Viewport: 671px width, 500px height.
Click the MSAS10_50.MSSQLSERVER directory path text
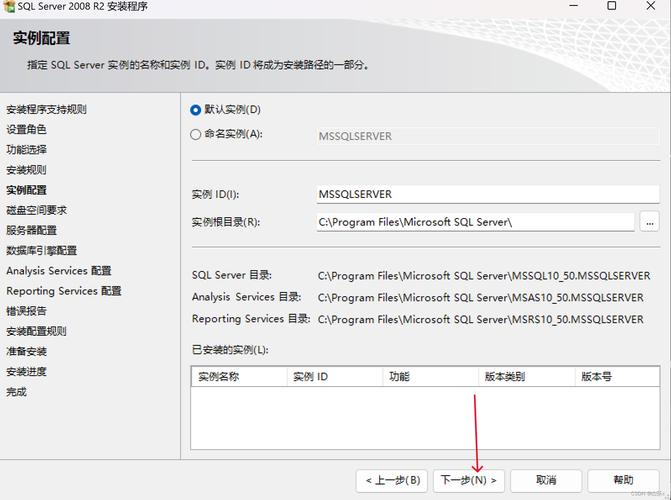point(481,298)
